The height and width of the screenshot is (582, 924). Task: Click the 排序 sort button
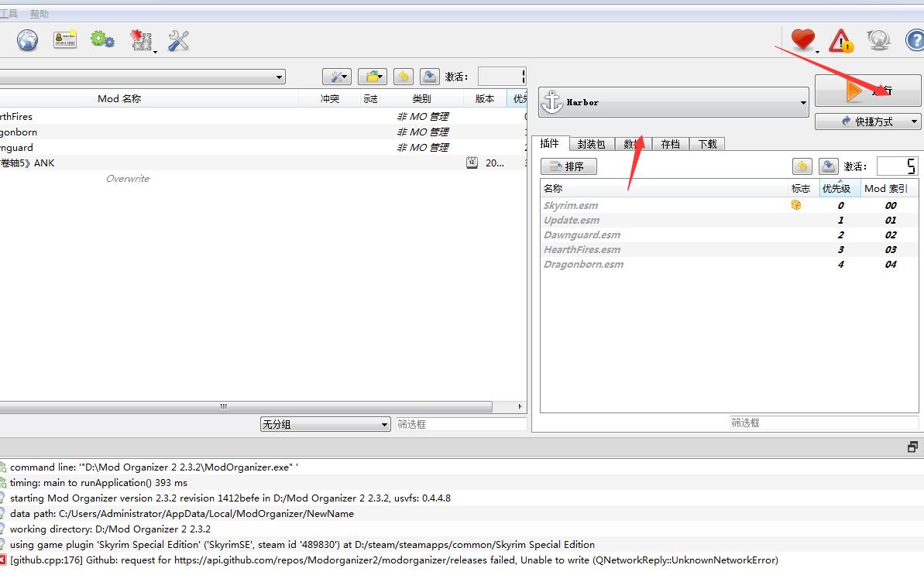pyautogui.click(x=568, y=166)
